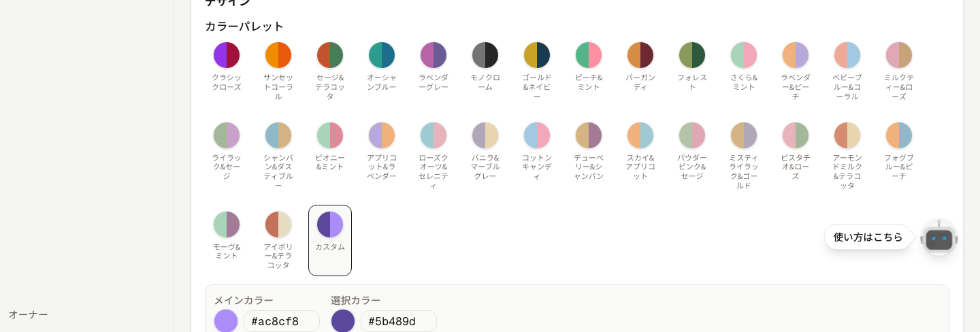Choose the モーヴ&ミント palette
This screenshot has width=980, height=332.
pyautogui.click(x=227, y=240)
